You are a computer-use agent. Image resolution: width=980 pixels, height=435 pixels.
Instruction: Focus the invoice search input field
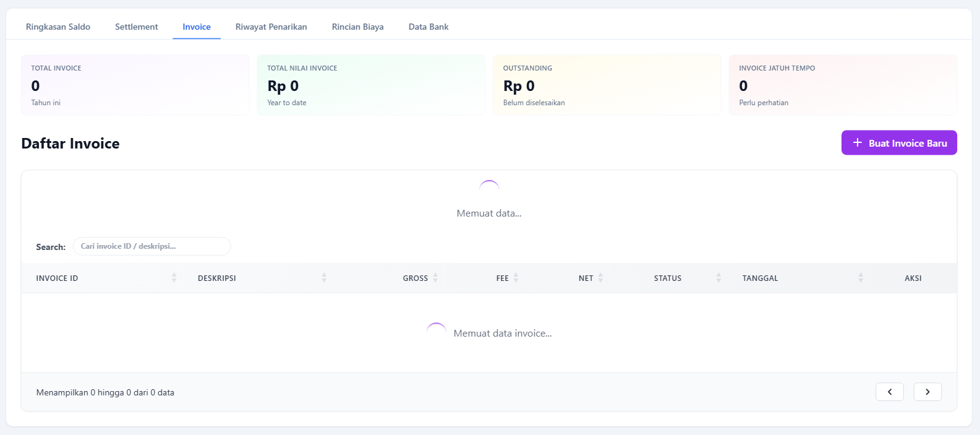[x=151, y=246]
